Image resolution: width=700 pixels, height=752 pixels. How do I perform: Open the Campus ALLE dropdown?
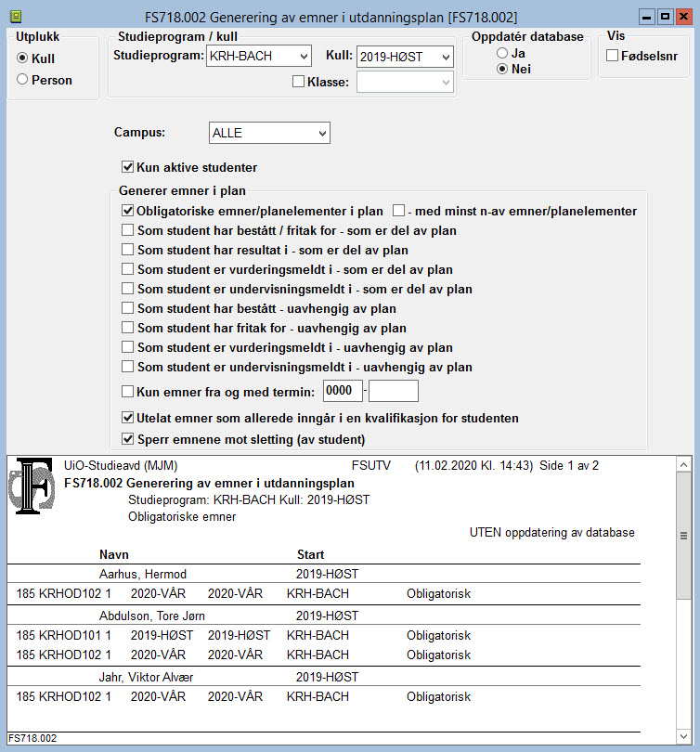tap(269, 133)
